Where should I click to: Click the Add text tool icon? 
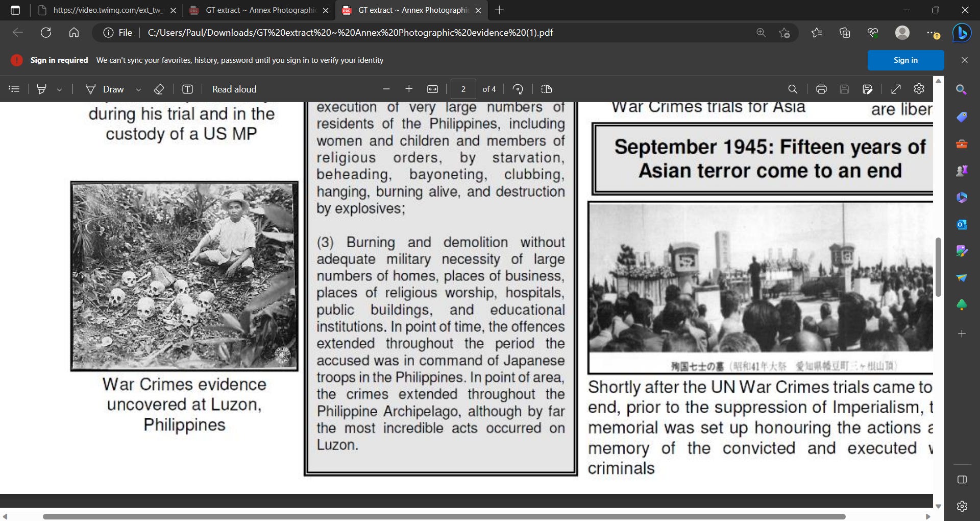tap(187, 89)
